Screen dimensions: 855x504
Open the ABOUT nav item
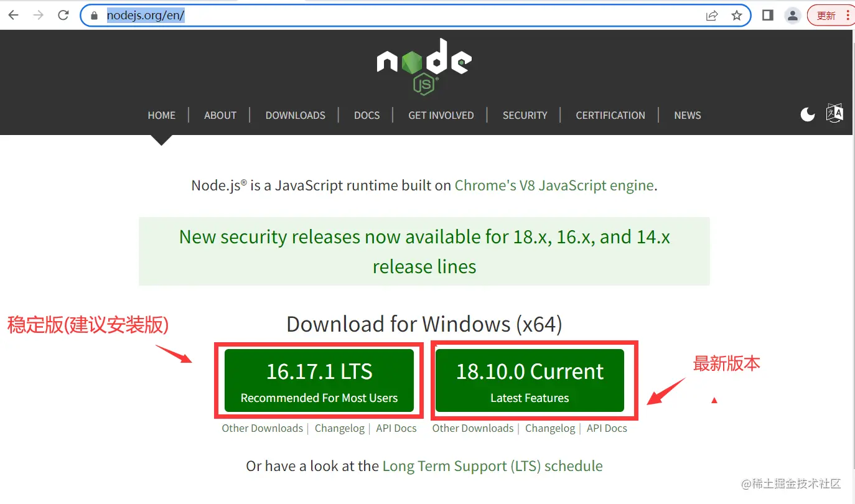point(220,115)
